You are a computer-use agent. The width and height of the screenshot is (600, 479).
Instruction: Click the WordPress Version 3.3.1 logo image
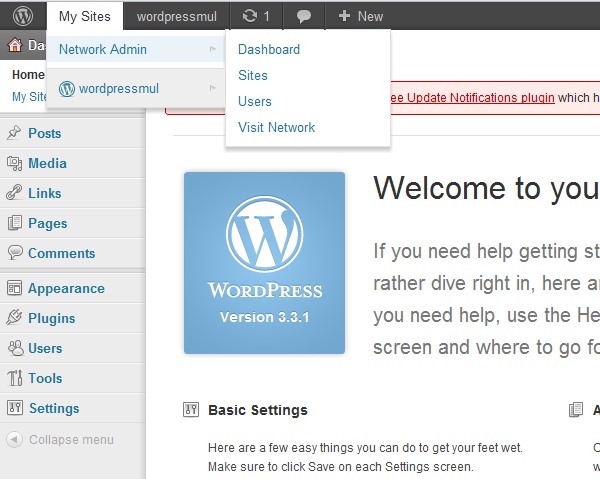(264, 263)
